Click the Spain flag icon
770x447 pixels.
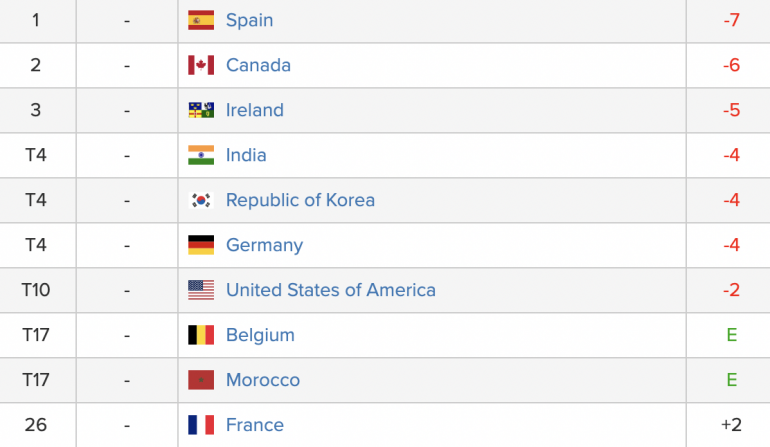(201, 20)
